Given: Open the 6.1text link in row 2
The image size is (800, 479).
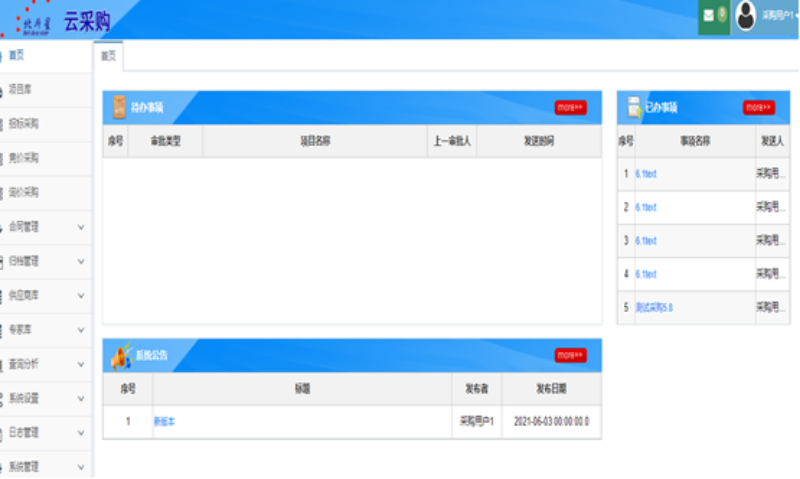Looking at the screenshot, I should (646, 208).
